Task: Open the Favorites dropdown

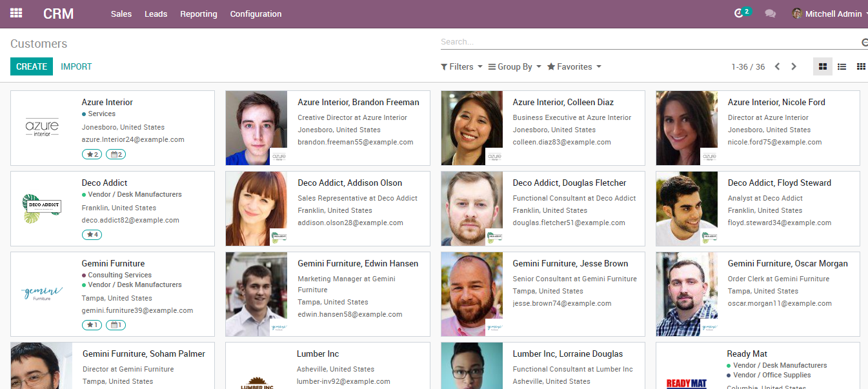Action: coord(574,66)
